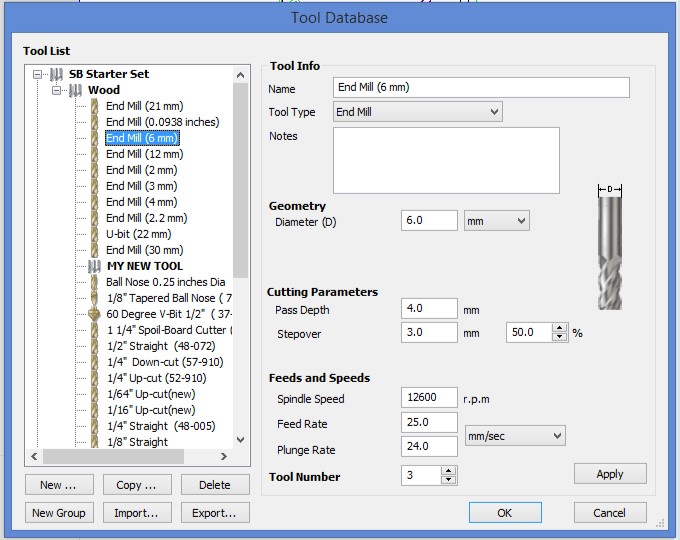The height and width of the screenshot is (540, 680).
Task: Click the End Mill (2 mm) bit icon
Action: point(95,170)
